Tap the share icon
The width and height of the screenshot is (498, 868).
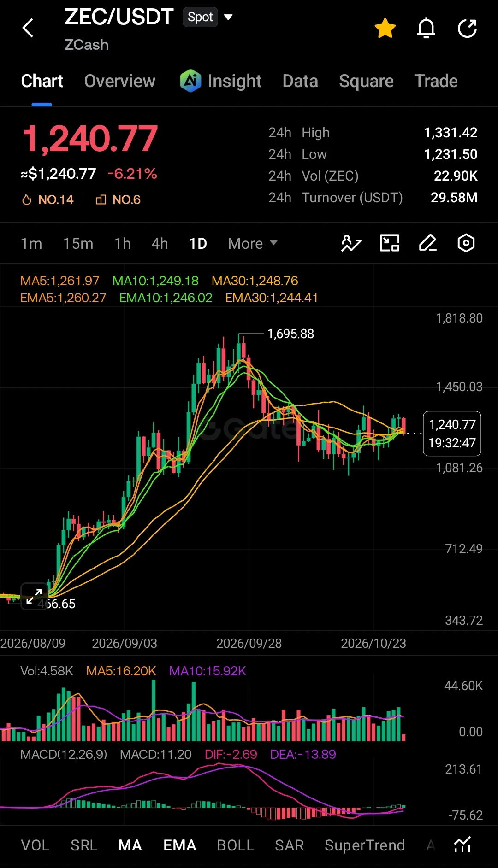pos(467,29)
